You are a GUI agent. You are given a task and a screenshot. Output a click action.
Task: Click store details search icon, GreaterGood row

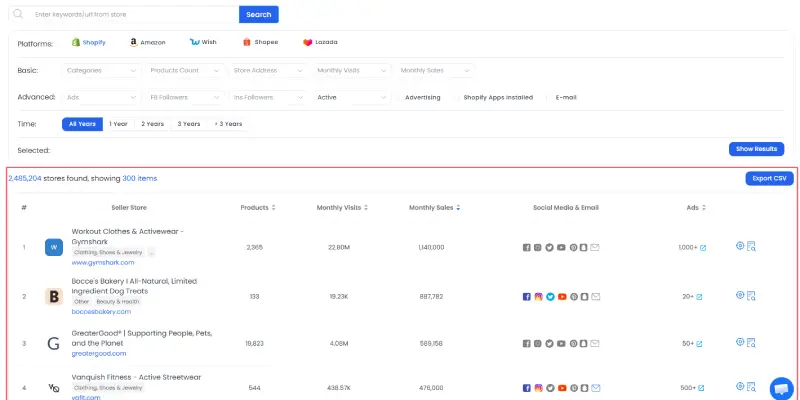click(x=751, y=343)
